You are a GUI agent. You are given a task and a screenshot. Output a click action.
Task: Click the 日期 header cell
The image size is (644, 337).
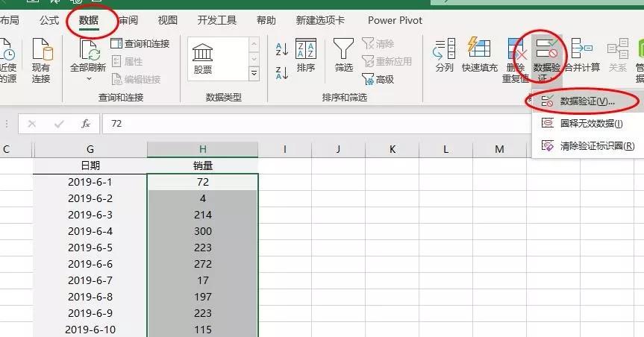coord(90,166)
